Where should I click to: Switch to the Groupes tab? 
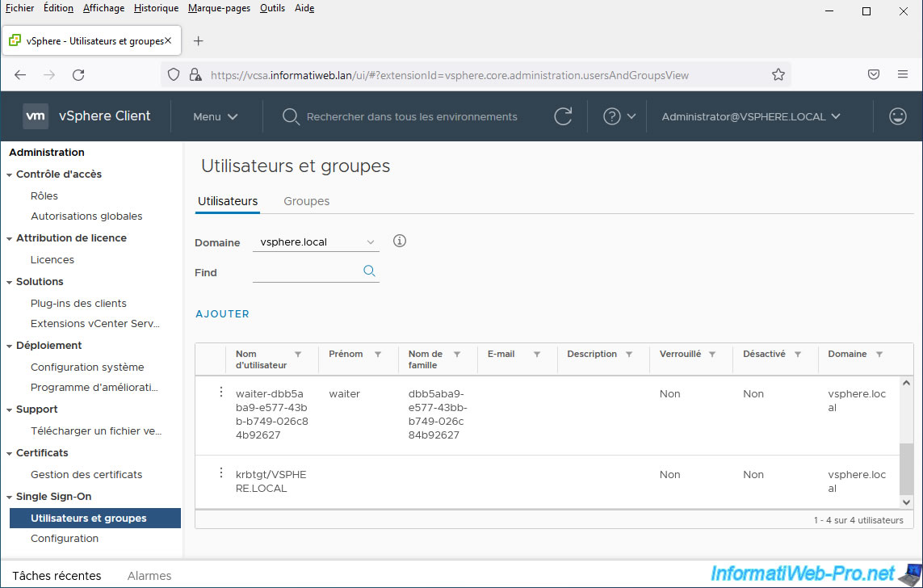pyautogui.click(x=306, y=200)
